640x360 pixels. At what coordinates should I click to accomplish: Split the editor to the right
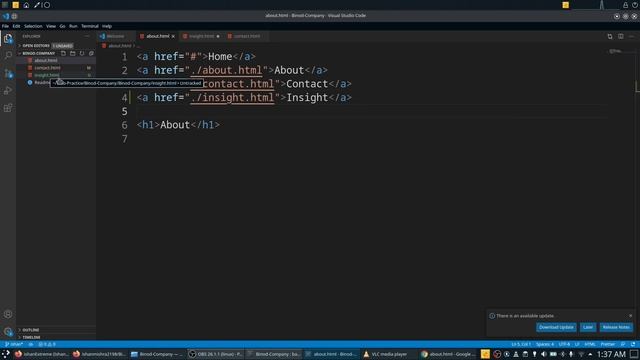620,36
